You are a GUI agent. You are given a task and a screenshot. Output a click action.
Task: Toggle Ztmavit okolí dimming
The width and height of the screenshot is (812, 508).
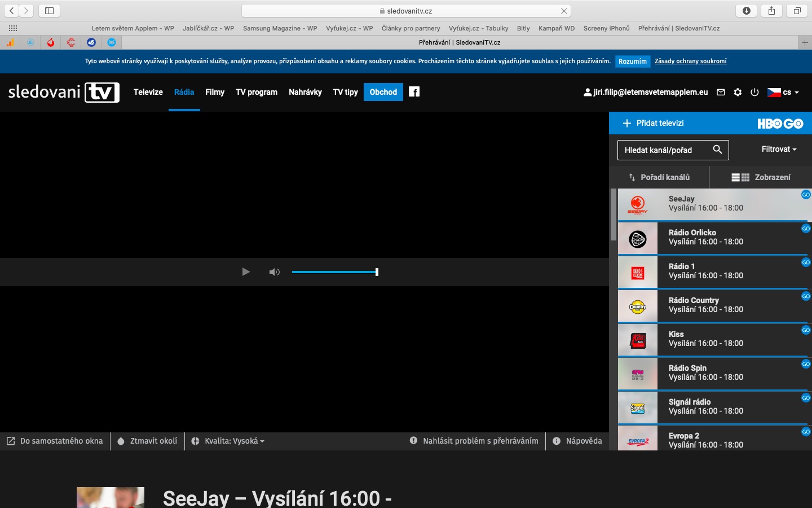(147, 441)
